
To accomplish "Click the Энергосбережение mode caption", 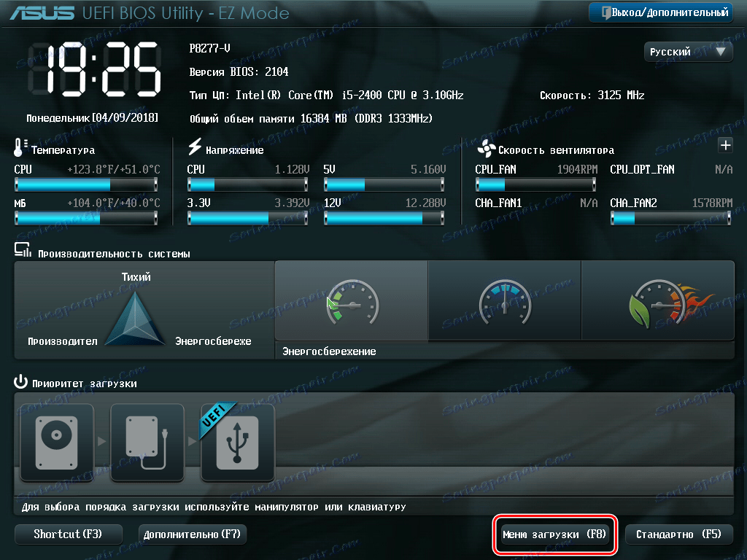I will [329, 351].
